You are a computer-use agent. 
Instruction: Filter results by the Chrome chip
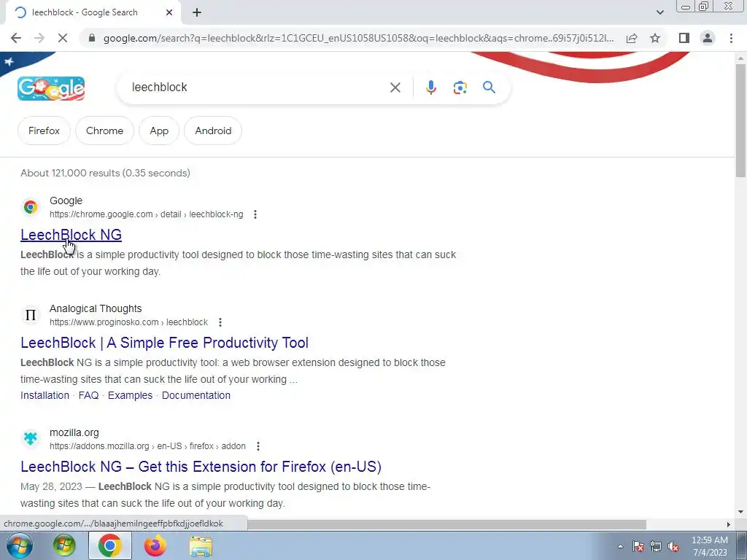[x=104, y=131]
